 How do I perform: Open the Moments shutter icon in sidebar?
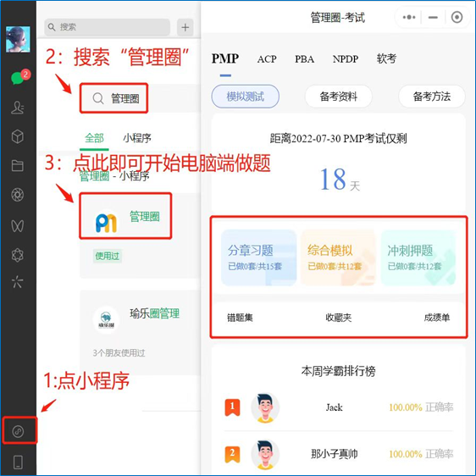[18, 195]
